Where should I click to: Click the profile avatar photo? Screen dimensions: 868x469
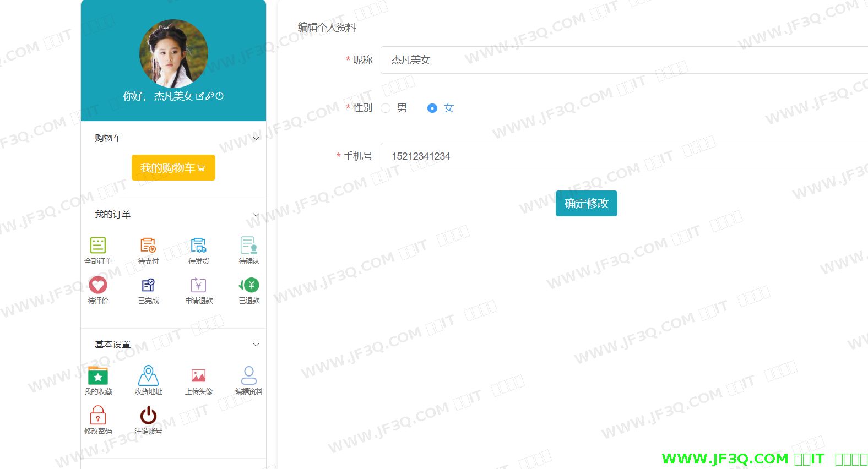tap(173, 54)
